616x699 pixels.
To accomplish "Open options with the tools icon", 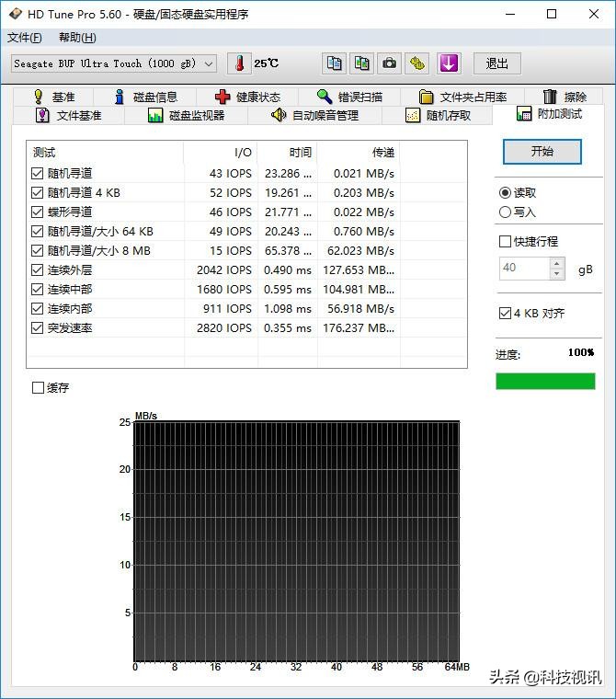I will (418, 63).
